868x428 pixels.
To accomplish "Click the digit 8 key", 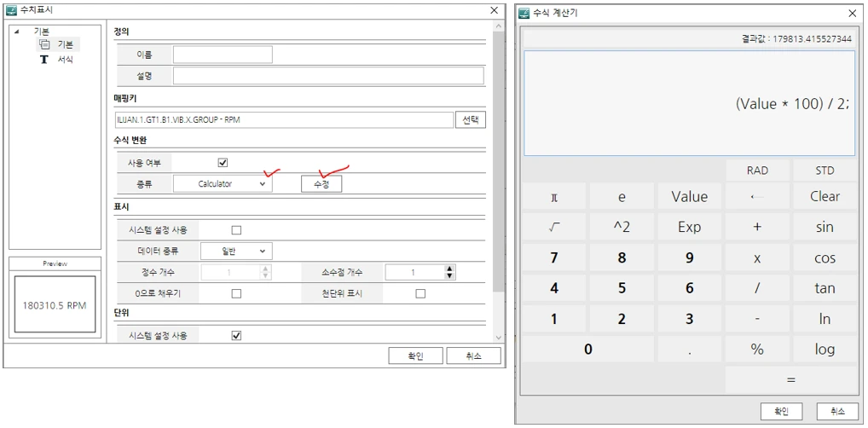I will (x=622, y=258).
